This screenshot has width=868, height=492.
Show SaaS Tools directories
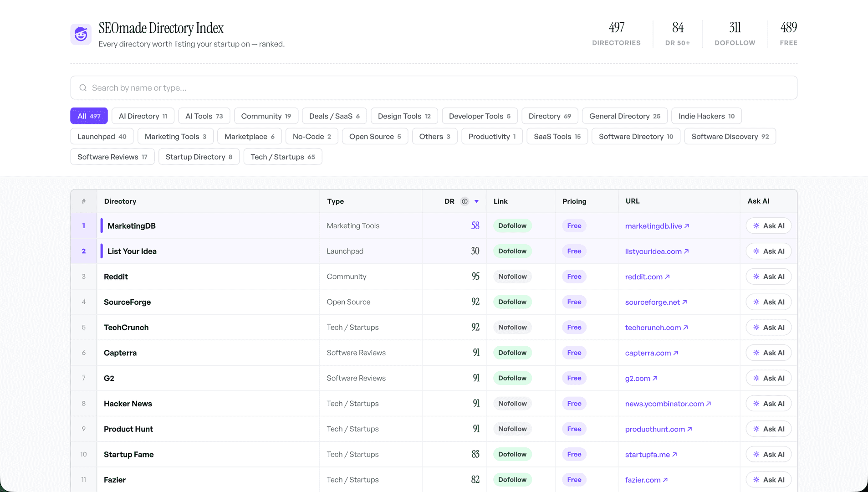coord(557,137)
